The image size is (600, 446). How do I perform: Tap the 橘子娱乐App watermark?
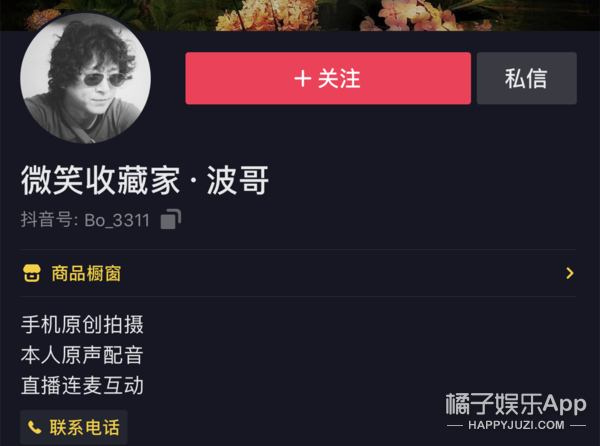[516, 404]
